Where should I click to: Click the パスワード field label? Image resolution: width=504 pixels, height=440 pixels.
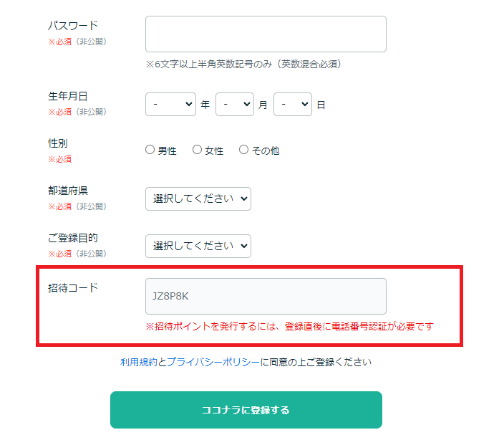click(x=73, y=25)
